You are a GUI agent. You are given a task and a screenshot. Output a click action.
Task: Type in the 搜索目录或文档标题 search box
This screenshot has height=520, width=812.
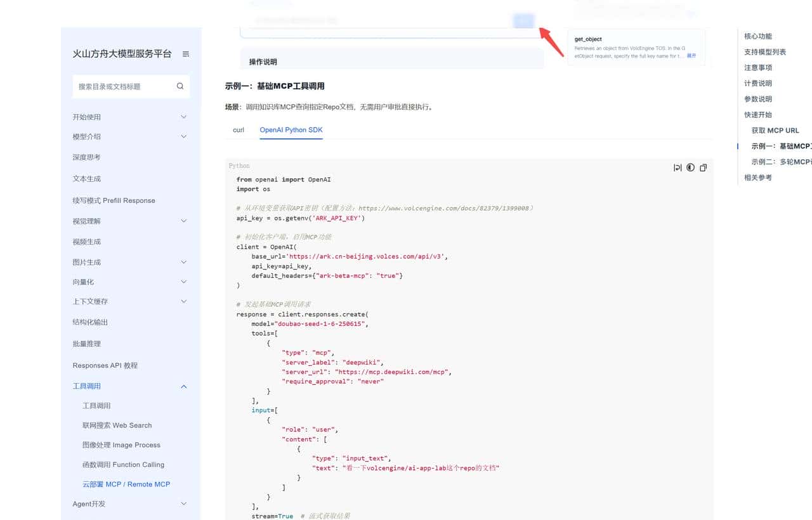(x=124, y=86)
